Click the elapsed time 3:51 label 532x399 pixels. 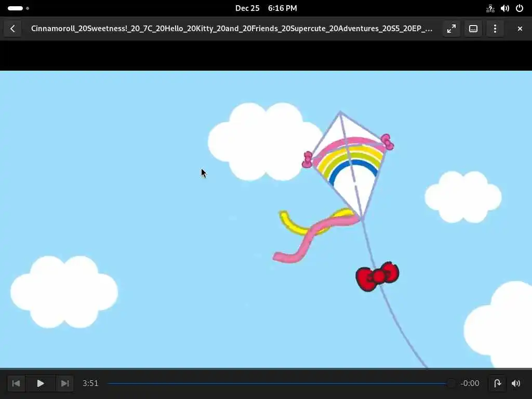point(90,383)
